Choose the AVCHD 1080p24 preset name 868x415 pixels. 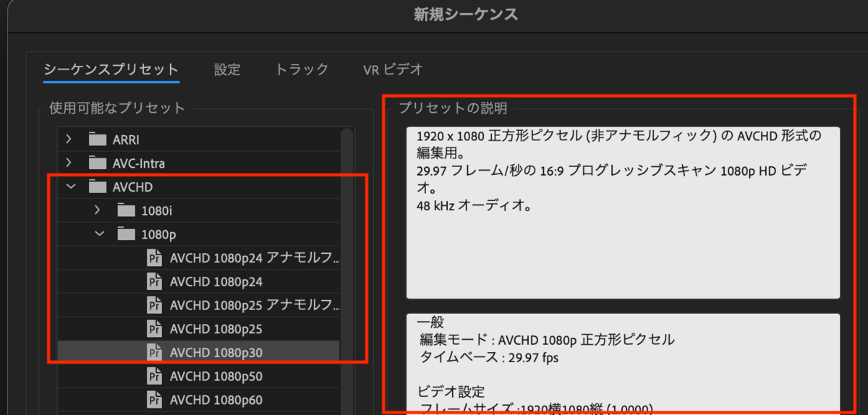point(216,281)
